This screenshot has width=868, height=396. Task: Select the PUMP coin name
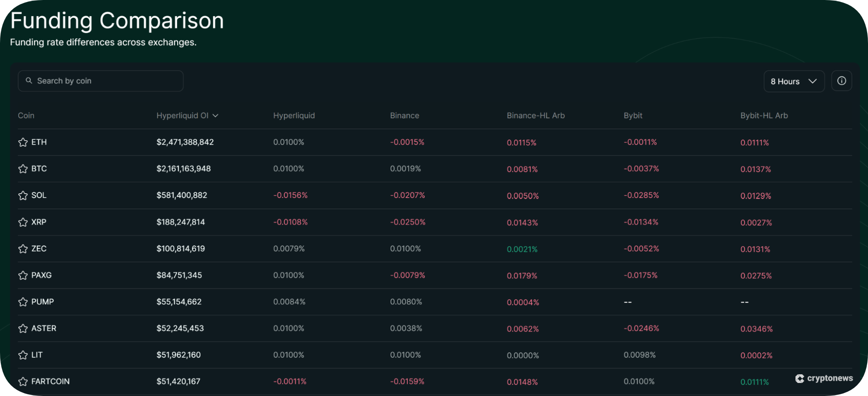(43, 301)
